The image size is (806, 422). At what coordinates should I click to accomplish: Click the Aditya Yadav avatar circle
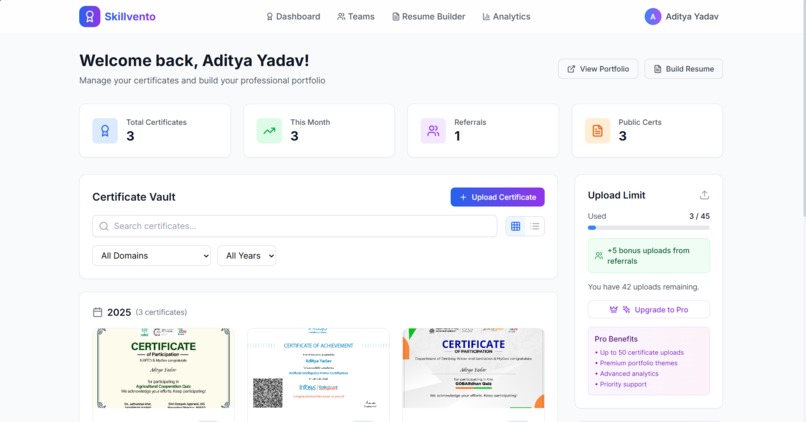click(x=653, y=16)
